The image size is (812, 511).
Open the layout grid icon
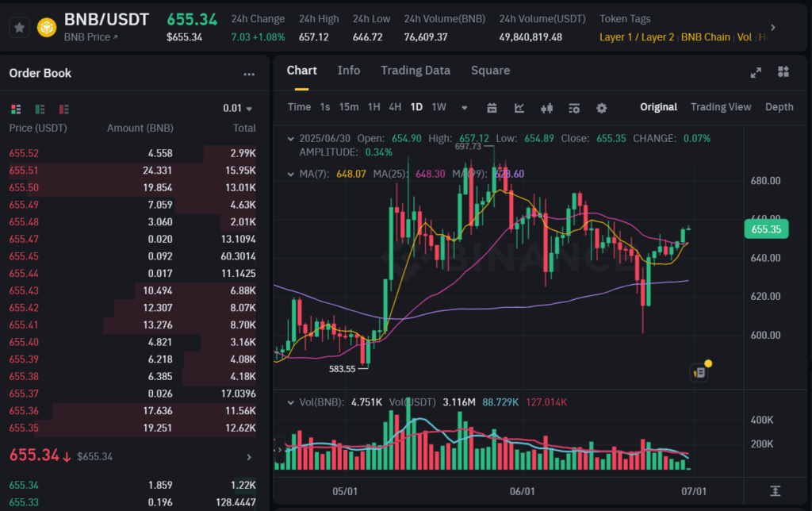click(x=783, y=72)
